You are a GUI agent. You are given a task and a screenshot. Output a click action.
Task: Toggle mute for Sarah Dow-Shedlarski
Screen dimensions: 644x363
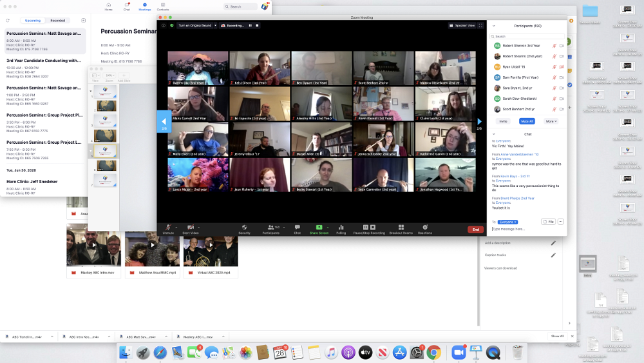click(x=554, y=99)
